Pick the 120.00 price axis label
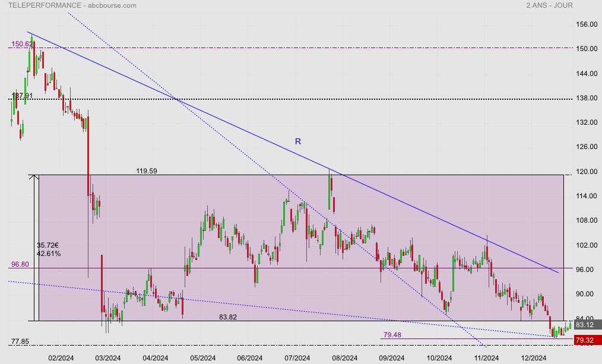The image size is (602, 364). click(x=587, y=172)
